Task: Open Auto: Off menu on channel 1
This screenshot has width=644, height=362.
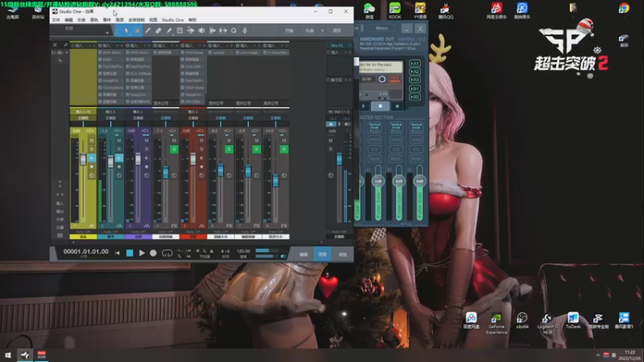Action: 83,232
